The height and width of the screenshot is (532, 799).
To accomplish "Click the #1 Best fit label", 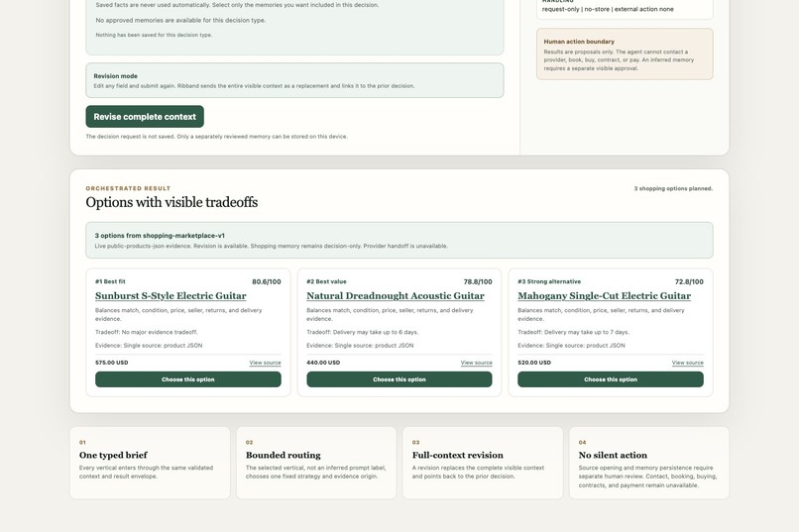I will click(110, 281).
